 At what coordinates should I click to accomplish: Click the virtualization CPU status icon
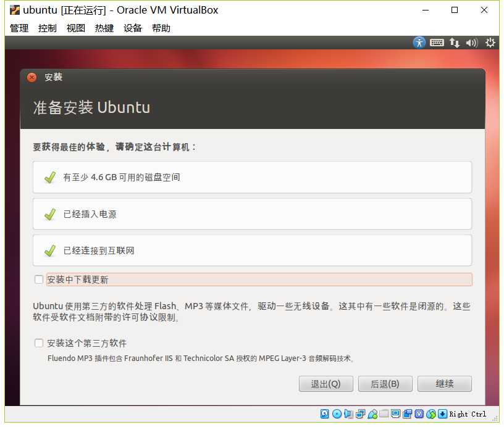point(419,414)
